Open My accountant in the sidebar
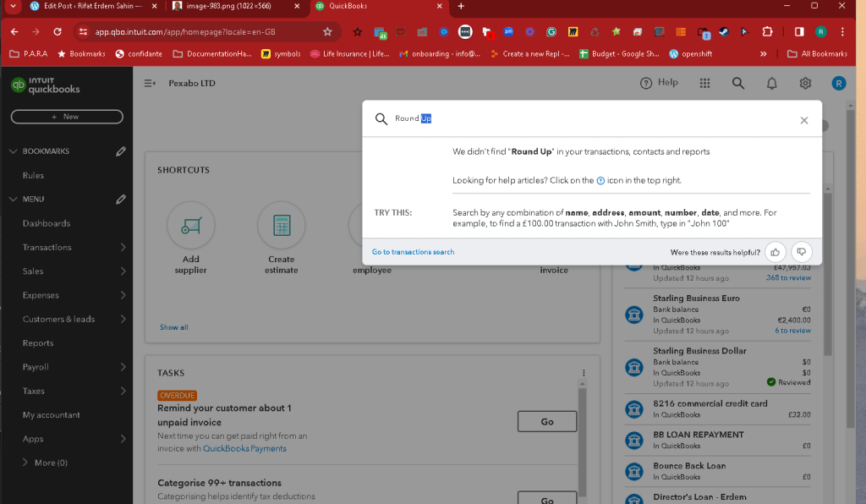This screenshot has width=866, height=504. coord(52,415)
